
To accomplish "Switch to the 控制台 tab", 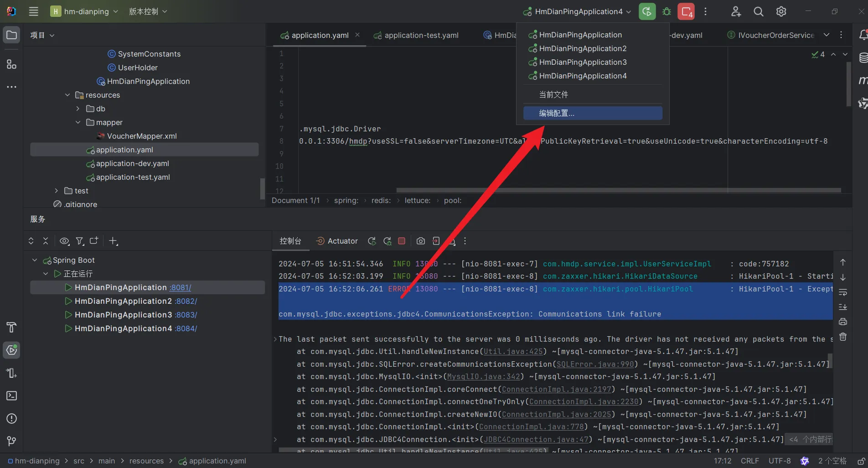I will (290, 241).
